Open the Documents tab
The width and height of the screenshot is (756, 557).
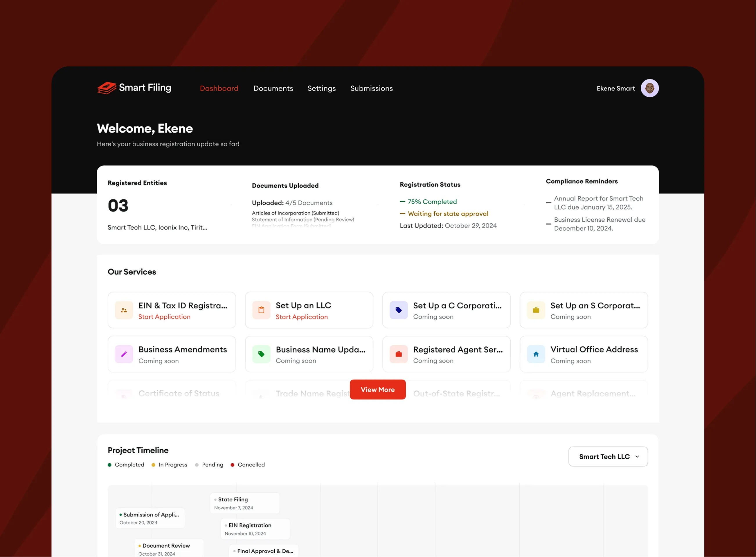click(273, 88)
